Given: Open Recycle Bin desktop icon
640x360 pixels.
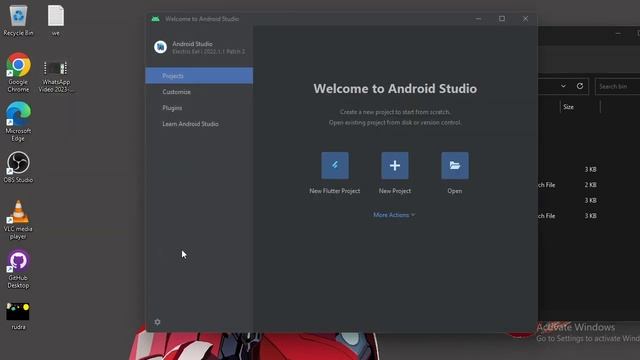Looking at the screenshot, I should pos(18,20).
